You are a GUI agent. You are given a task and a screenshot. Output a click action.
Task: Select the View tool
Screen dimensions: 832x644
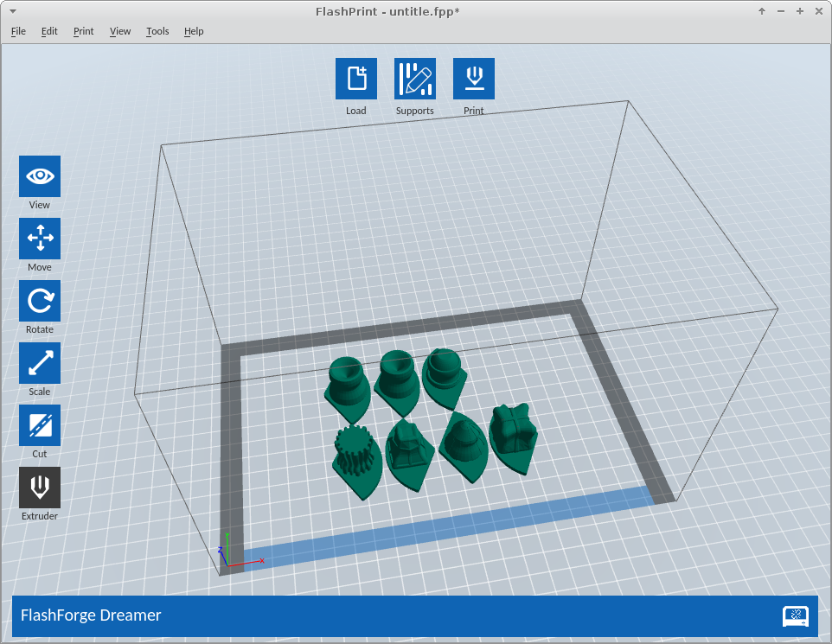[40, 176]
